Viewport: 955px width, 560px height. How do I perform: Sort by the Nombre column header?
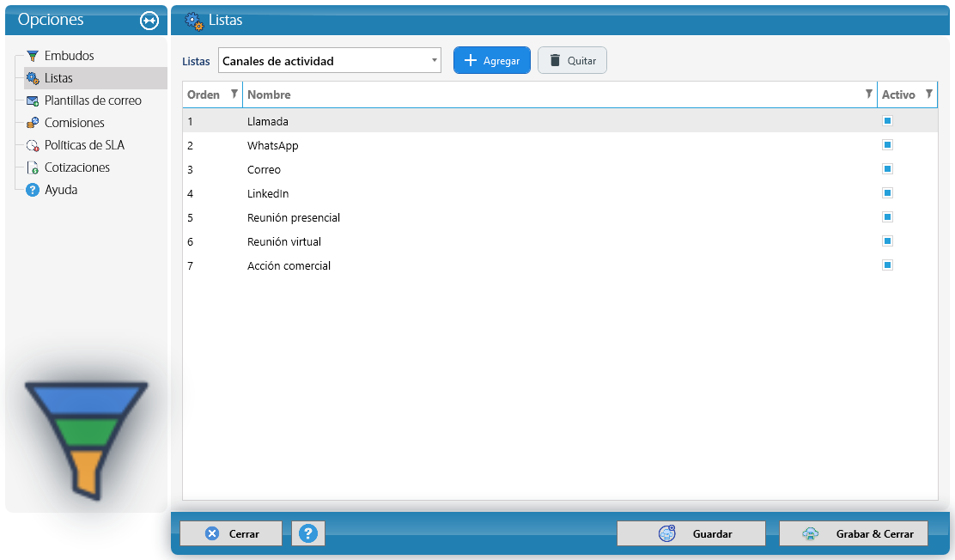point(269,94)
